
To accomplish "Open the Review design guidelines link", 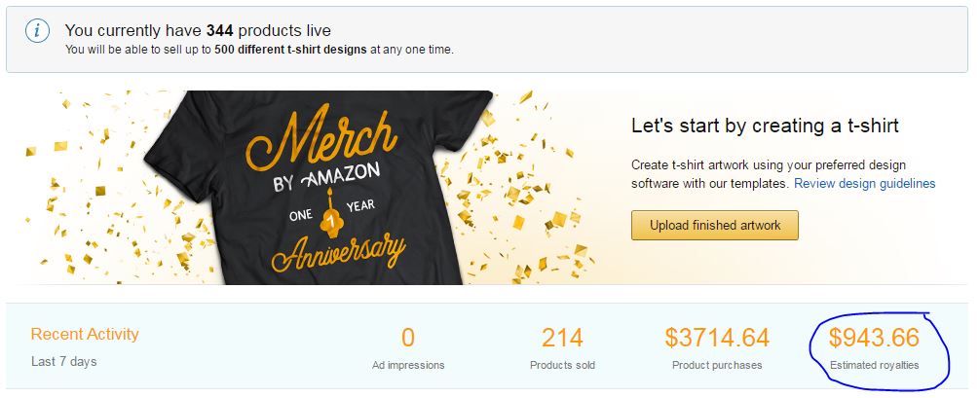I will (x=864, y=183).
